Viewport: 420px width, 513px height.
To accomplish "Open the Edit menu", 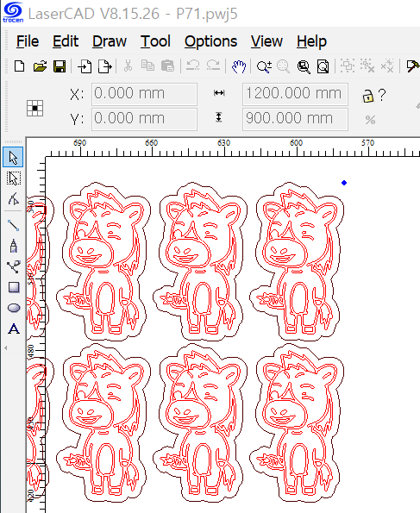I will 66,41.
